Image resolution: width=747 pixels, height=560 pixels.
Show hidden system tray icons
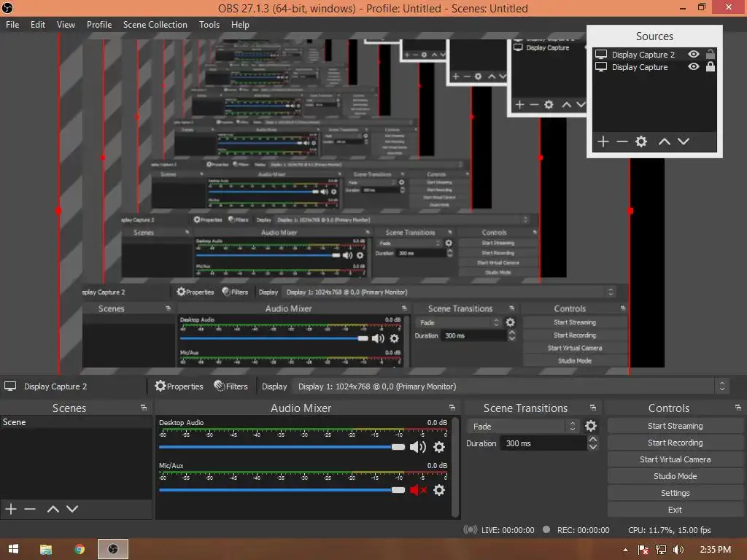[x=625, y=550]
